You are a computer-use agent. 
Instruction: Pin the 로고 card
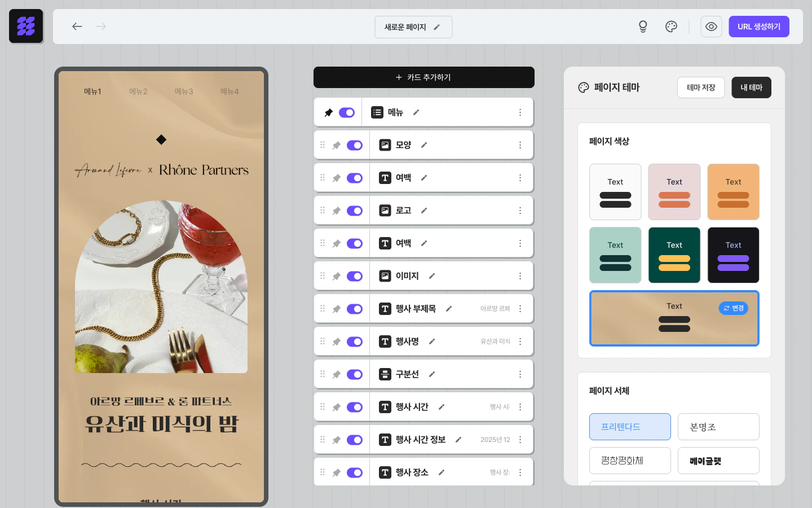pyautogui.click(x=337, y=211)
